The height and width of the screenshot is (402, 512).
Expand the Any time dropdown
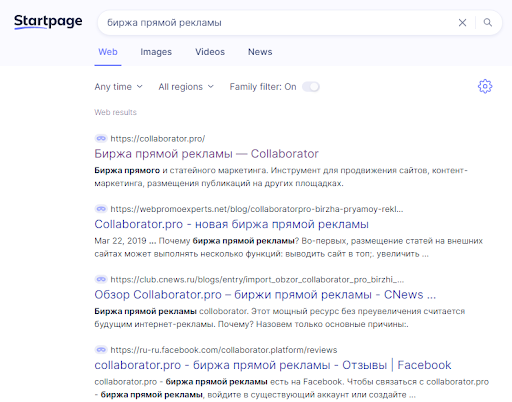click(x=118, y=87)
